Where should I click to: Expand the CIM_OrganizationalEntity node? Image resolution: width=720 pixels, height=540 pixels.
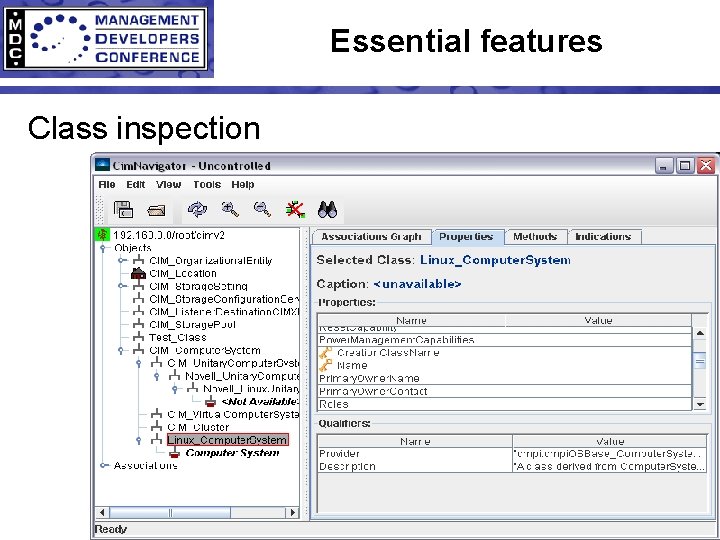(122, 260)
